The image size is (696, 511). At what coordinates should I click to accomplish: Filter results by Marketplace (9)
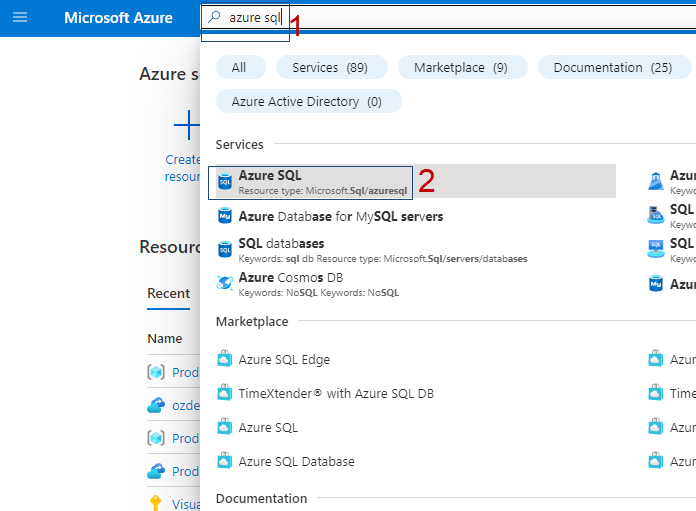click(463, 67)
